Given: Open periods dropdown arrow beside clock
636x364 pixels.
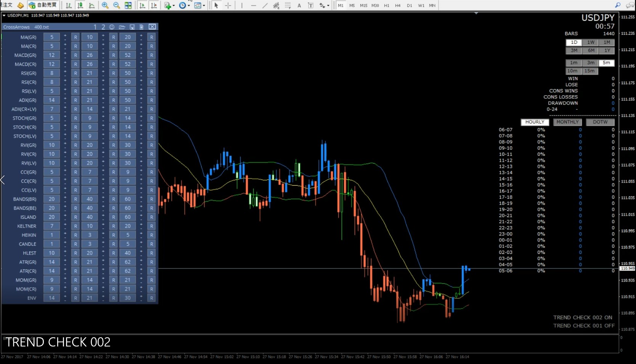Looking at the screenshot, I should [189, 6].
